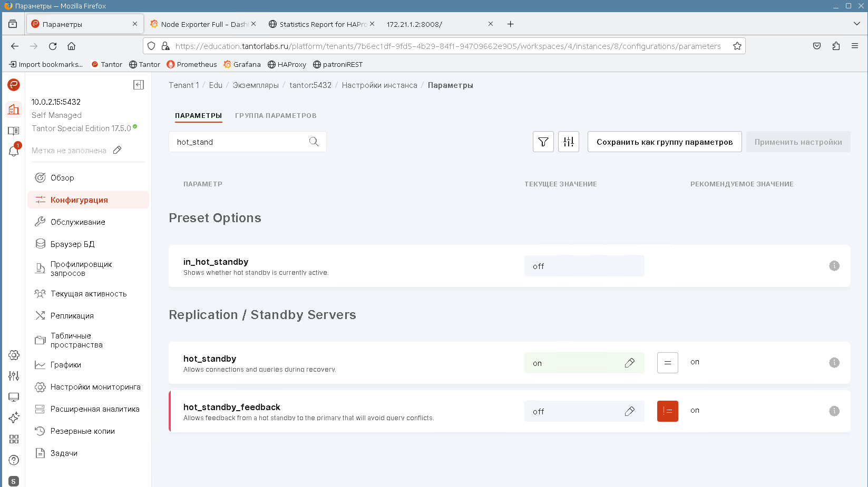This screenshot has width=868, height=487.
Task: Click info icon for in_hot_standby
Action: 834,266
